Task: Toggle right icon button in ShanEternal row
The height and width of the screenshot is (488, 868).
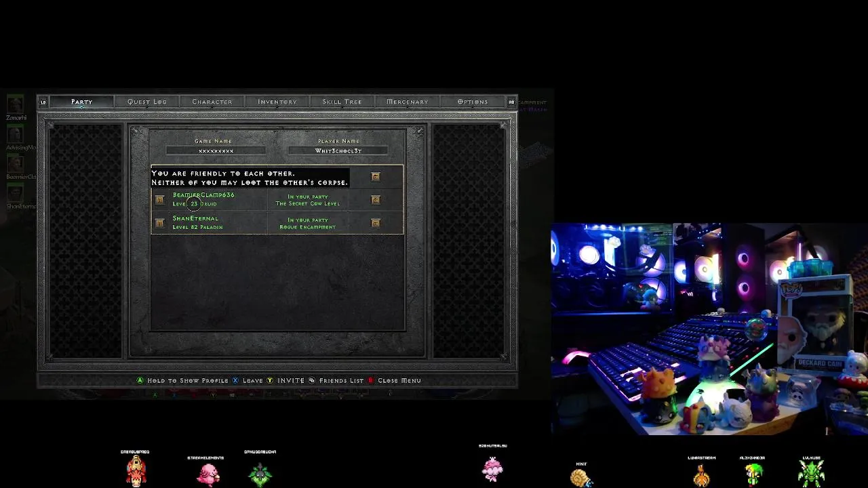Action: (376, 222)
